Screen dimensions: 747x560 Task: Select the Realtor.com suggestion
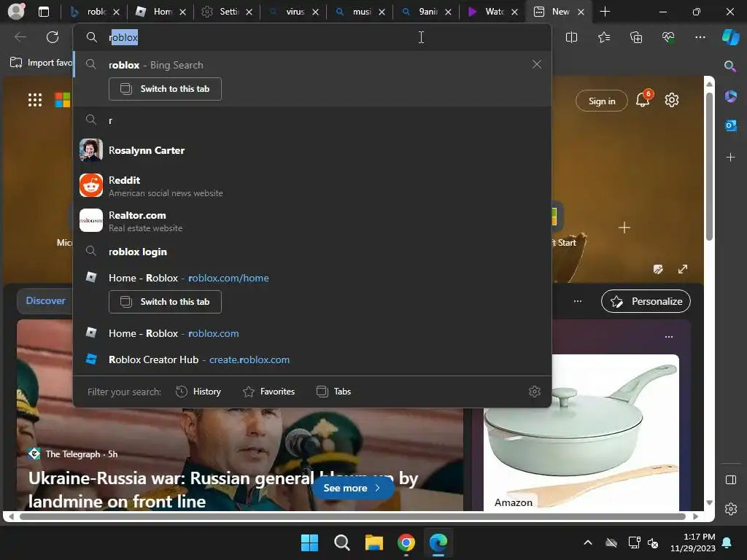click(312, 221)
